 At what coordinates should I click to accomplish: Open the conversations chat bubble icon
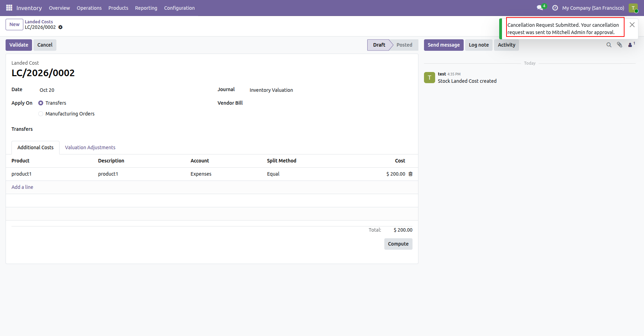pyautogui.click(x=540, y=8)
